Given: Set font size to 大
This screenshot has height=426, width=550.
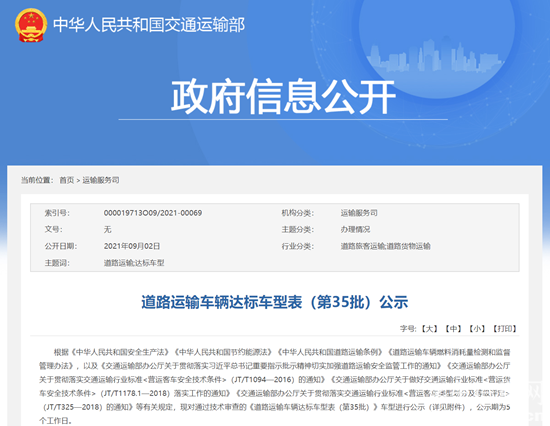Looking at the screenshot, I should click(429, 329).
